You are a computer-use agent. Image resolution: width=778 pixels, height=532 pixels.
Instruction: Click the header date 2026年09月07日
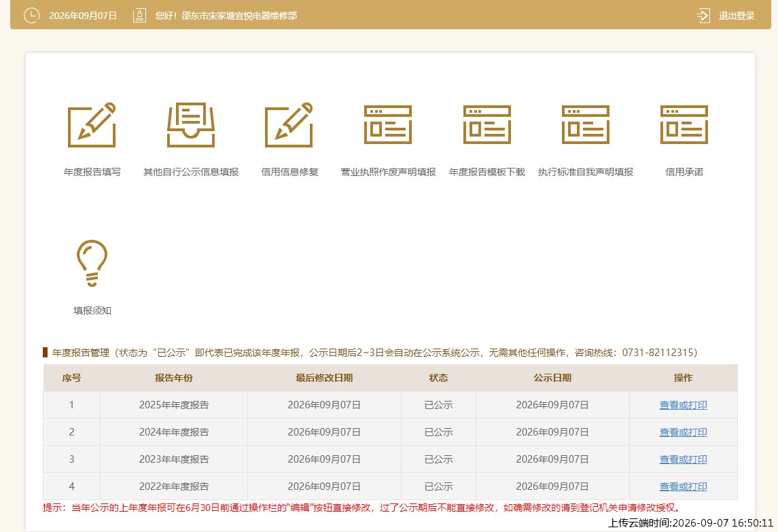[x=83, y=16]
